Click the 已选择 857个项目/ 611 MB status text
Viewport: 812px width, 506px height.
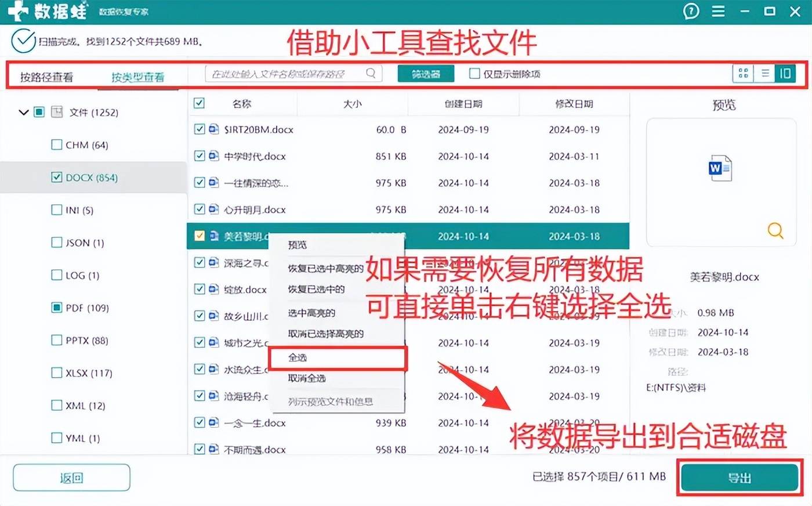[x=599, y=476]
